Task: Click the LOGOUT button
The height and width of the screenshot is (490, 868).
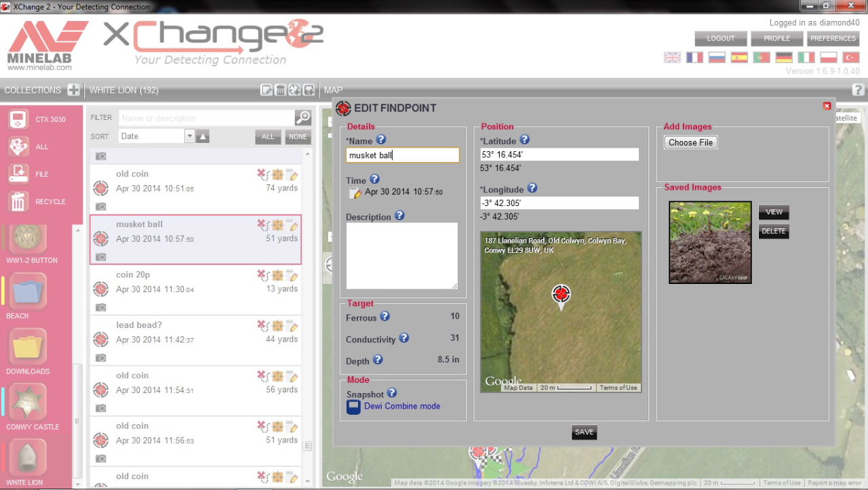Action: pos(721,39)
